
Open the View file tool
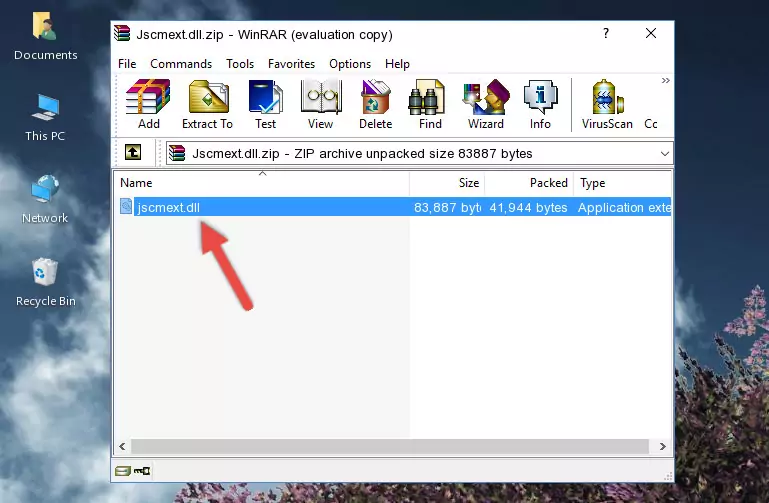[x=321, y=104]
